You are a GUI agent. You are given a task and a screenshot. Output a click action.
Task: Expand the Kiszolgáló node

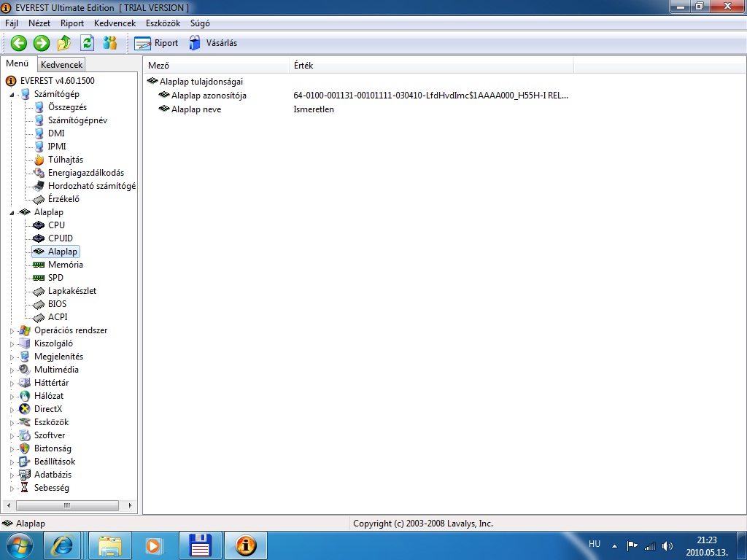pos(12,344)
